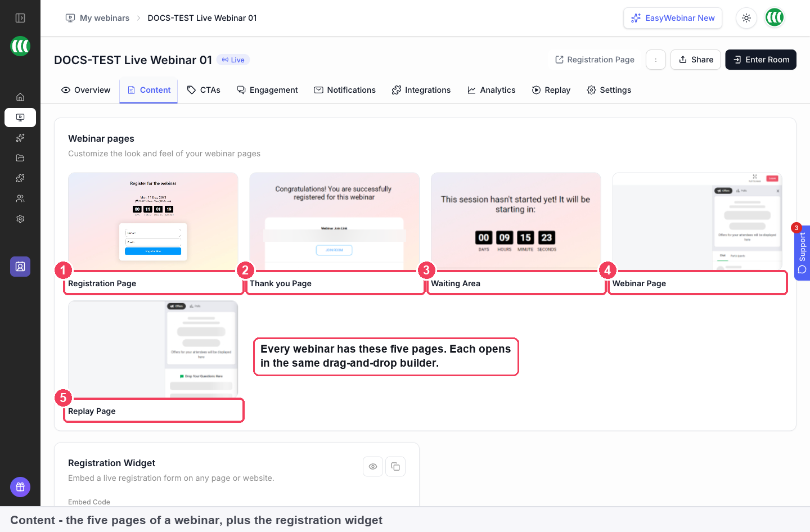
Task: View the Analytics tab
Action: tap(491, 90)
